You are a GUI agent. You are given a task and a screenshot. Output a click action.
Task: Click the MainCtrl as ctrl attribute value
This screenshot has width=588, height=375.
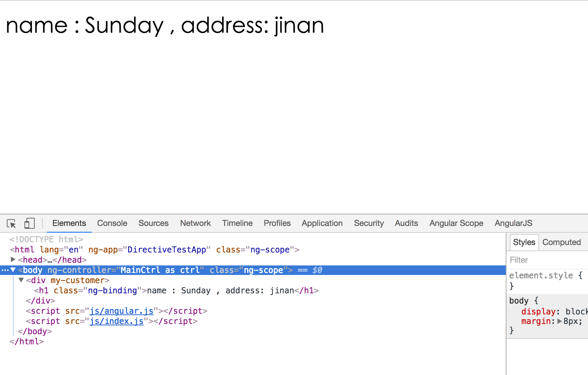pyautogui.click(x=160, y=270)
